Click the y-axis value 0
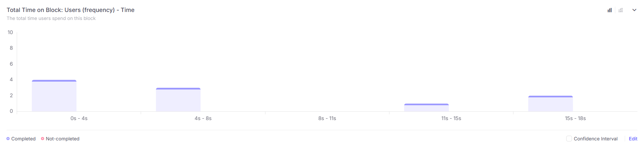 11,111
